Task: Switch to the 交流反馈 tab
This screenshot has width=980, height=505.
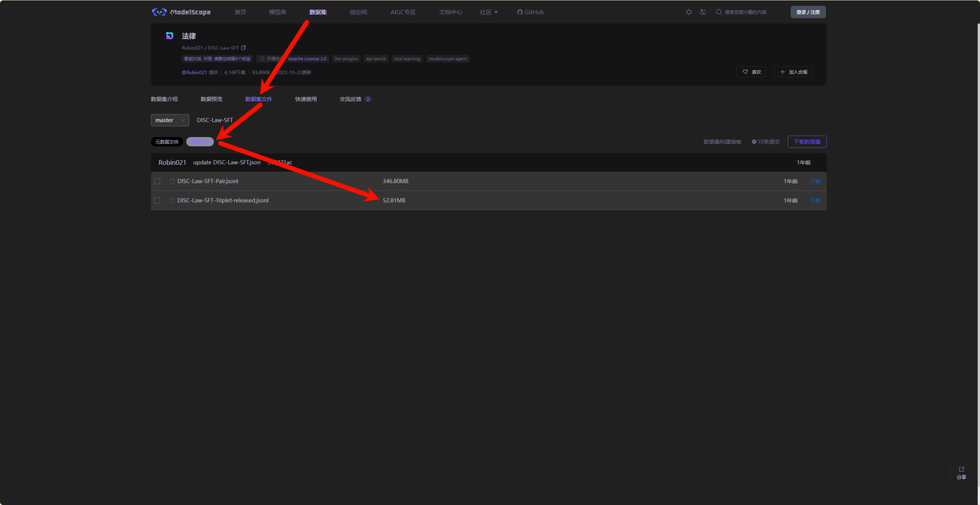Action: pyautogui.click(x=355, y=99)
